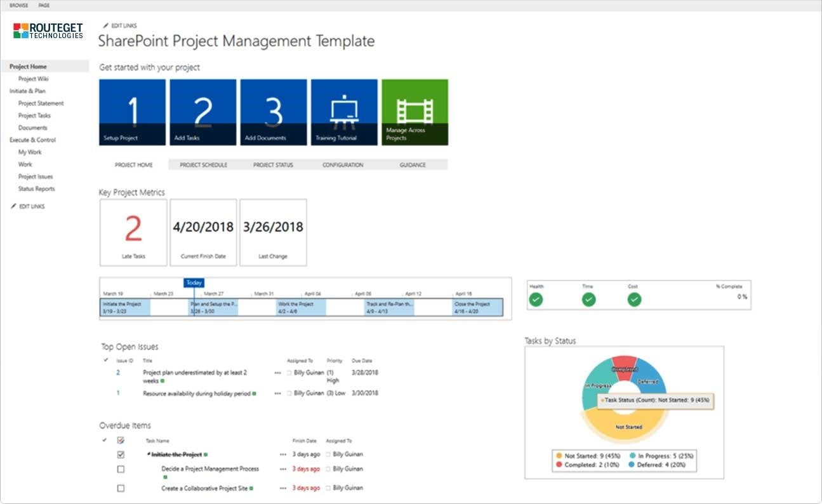Open the Manage Across Projects tile
The width and height of the screenshot is (822, 504).
[x=414, y=112]
